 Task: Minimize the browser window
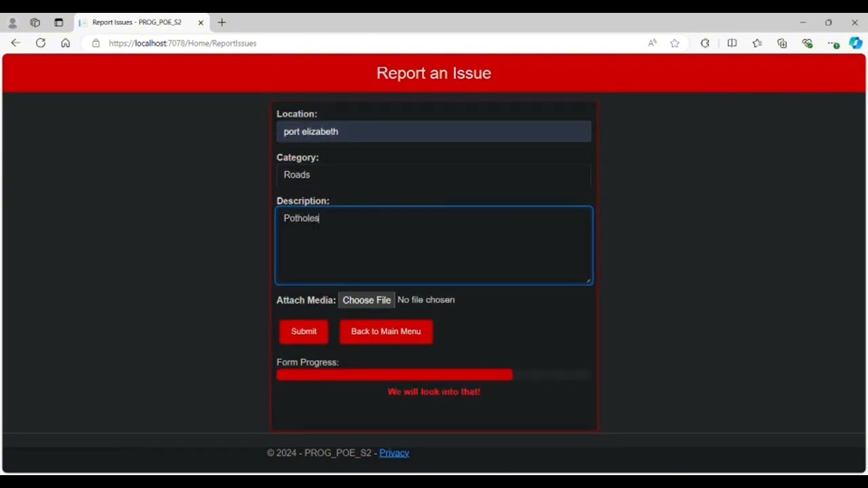pyautogui.click(x=803, y=22)
